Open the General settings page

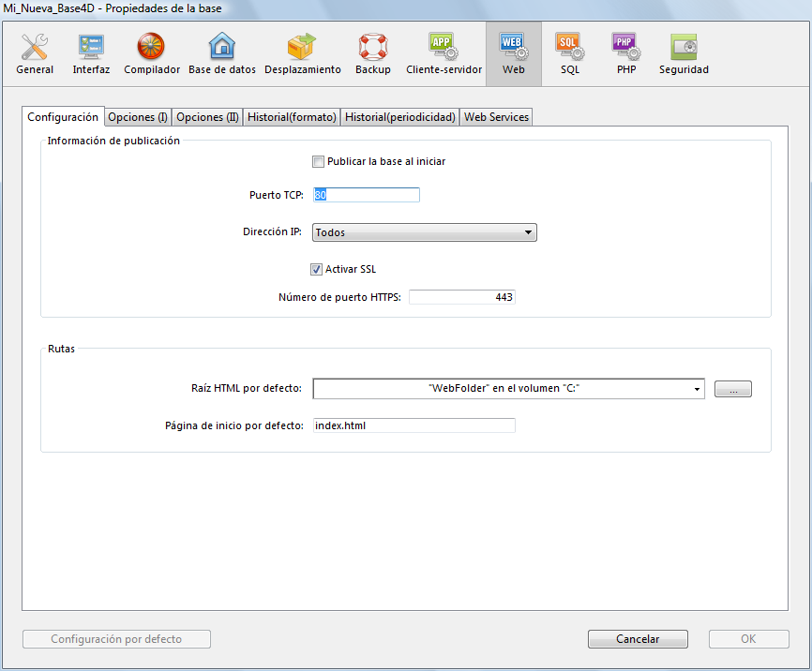click(35, 53)
